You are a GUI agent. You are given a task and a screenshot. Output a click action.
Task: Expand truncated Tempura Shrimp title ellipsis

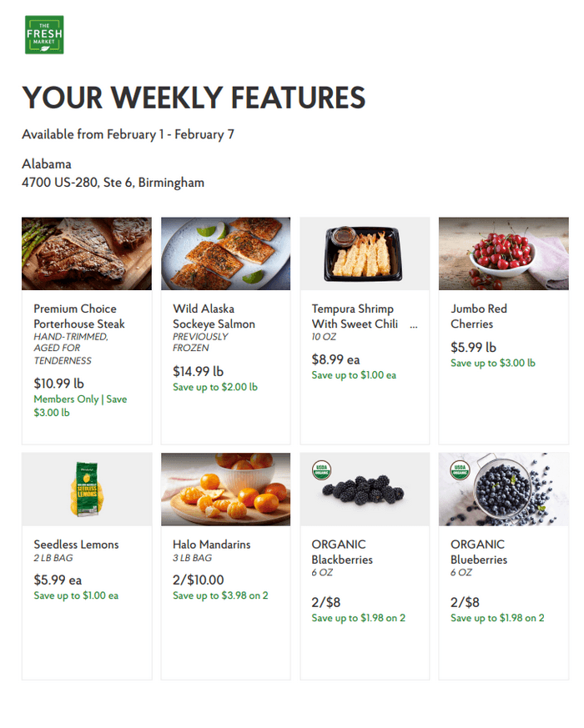click(x=414, y=326)
